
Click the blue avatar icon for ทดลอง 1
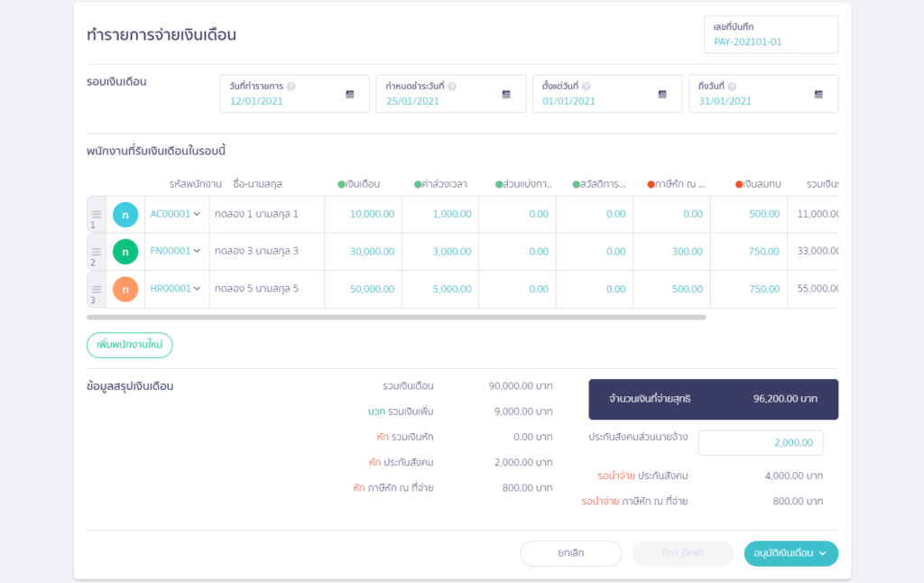click(x=125, y=214)
